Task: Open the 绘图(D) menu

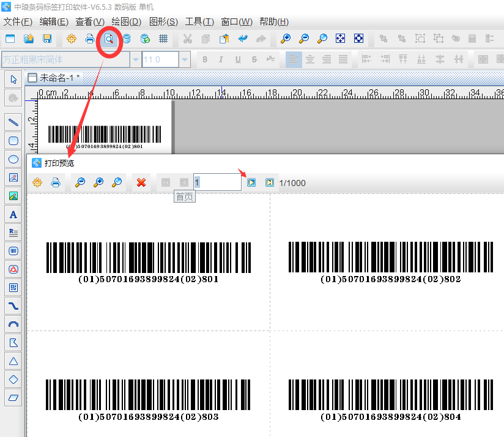Action: pyautogui.click(x=127, y=21)
